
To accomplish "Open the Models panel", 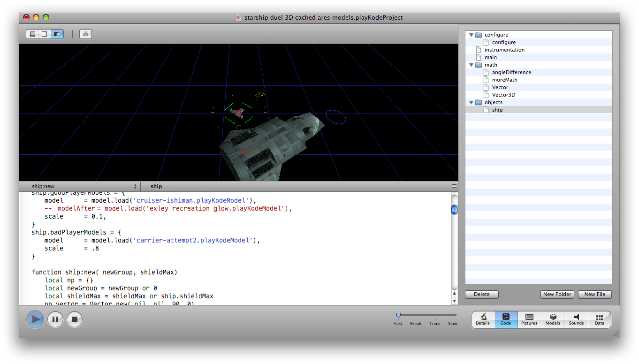I will click(x=553, y=319).
